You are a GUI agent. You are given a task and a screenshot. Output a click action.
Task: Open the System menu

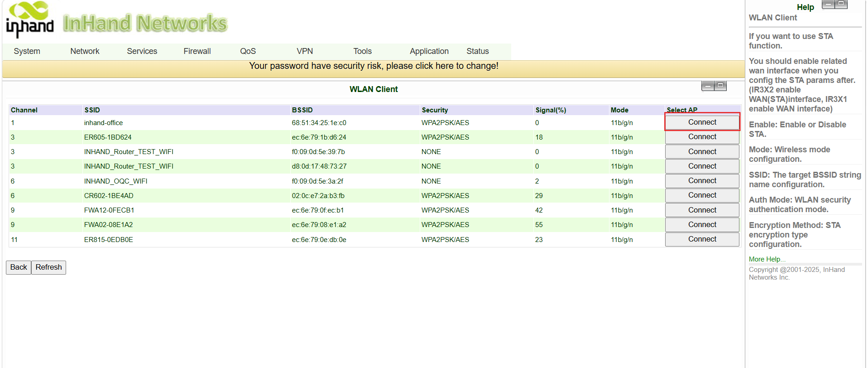point(27,51)
